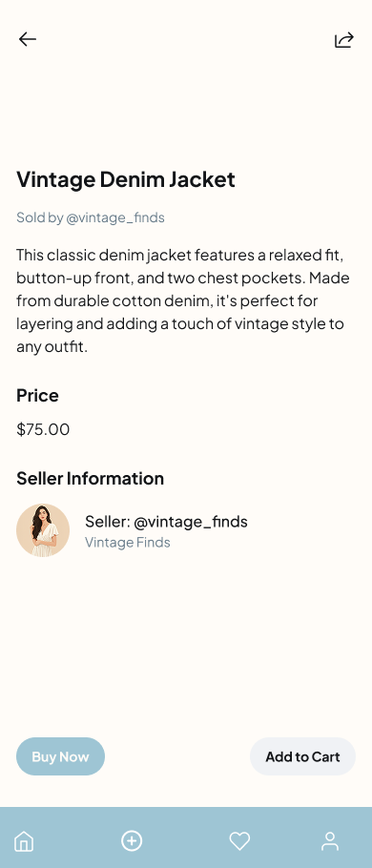Tap the share icon
This screenshot has width=372, height=868.
click(x=343, y=40)
